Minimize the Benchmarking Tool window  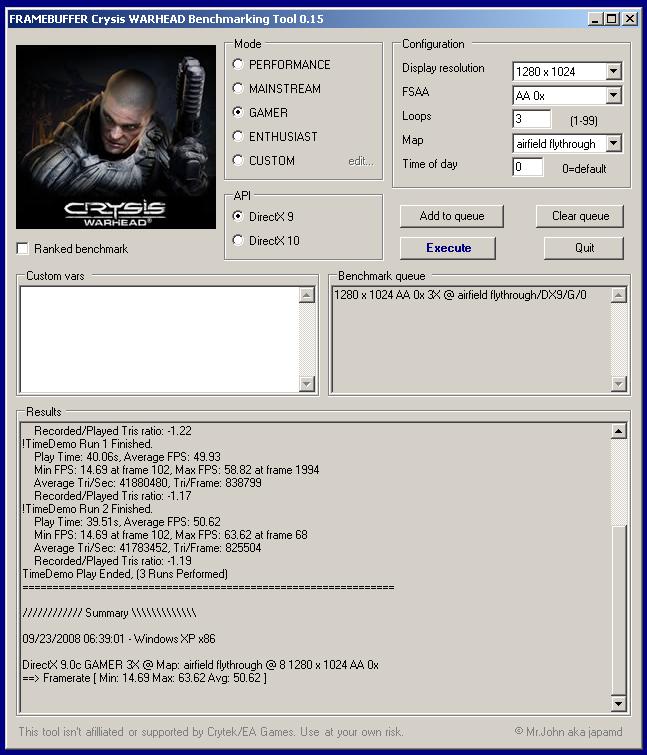595,19
